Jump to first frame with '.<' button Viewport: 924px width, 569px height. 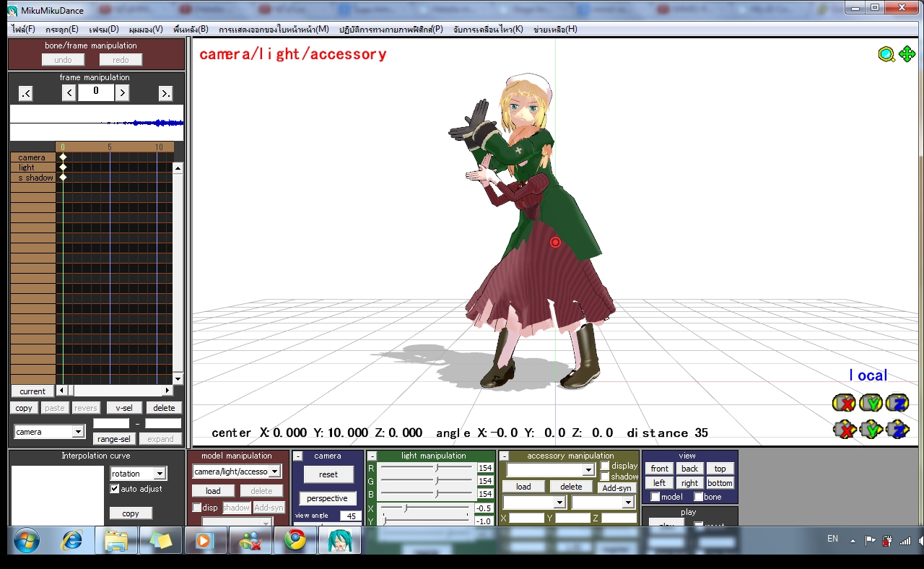[x=25, y=93]
